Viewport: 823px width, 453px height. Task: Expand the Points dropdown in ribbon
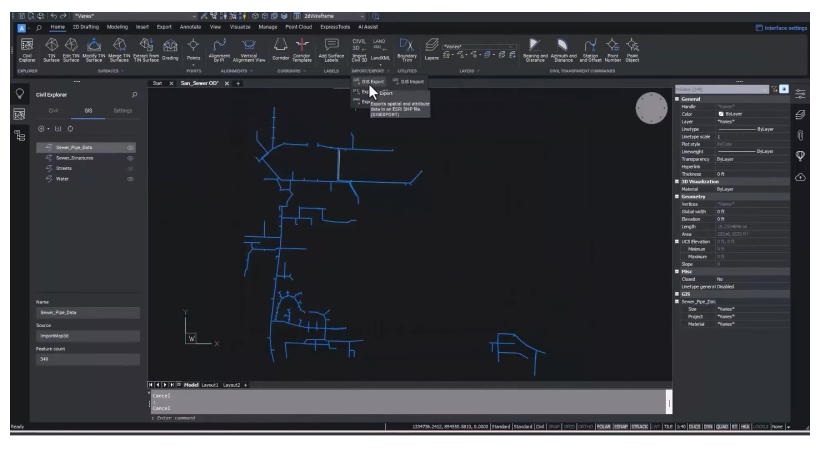(193, 60)
